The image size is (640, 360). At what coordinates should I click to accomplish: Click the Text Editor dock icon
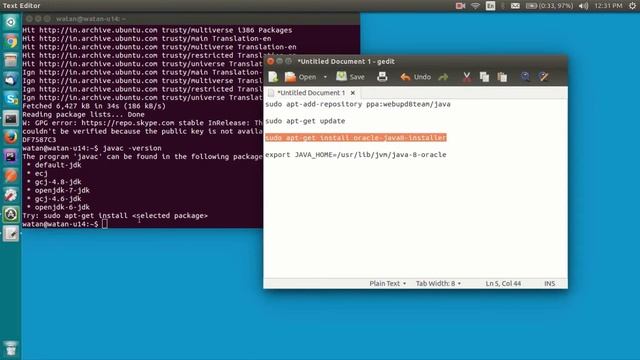click(x=11, y=233)
